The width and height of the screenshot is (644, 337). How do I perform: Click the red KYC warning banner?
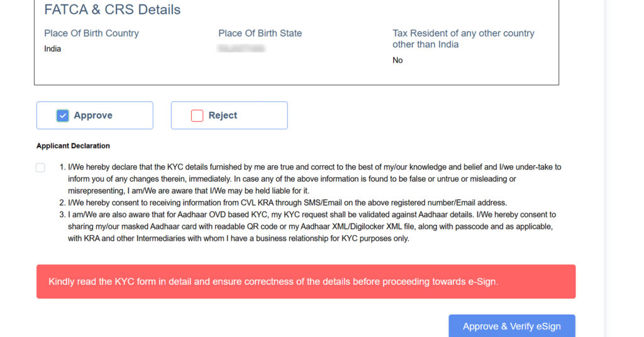[306, 282]
